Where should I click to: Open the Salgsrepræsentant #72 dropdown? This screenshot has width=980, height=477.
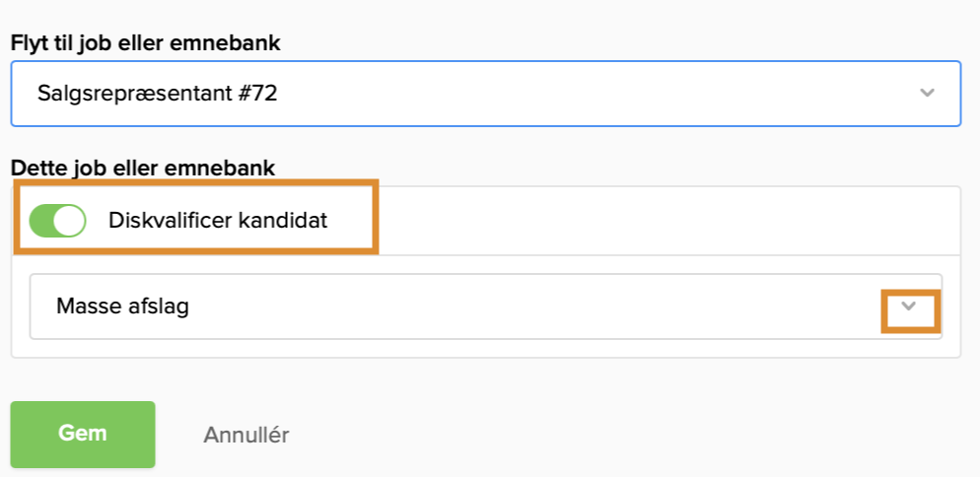pos(485,94)
